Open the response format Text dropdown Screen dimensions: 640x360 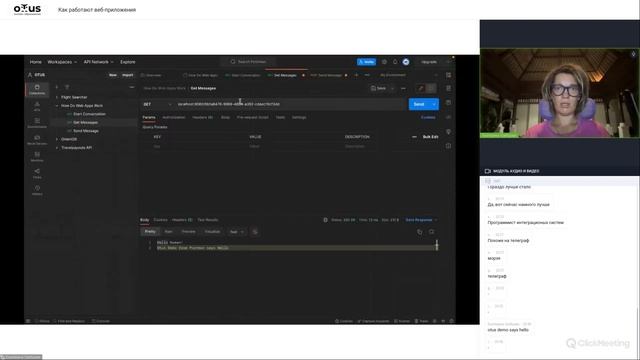click(236, 232)
